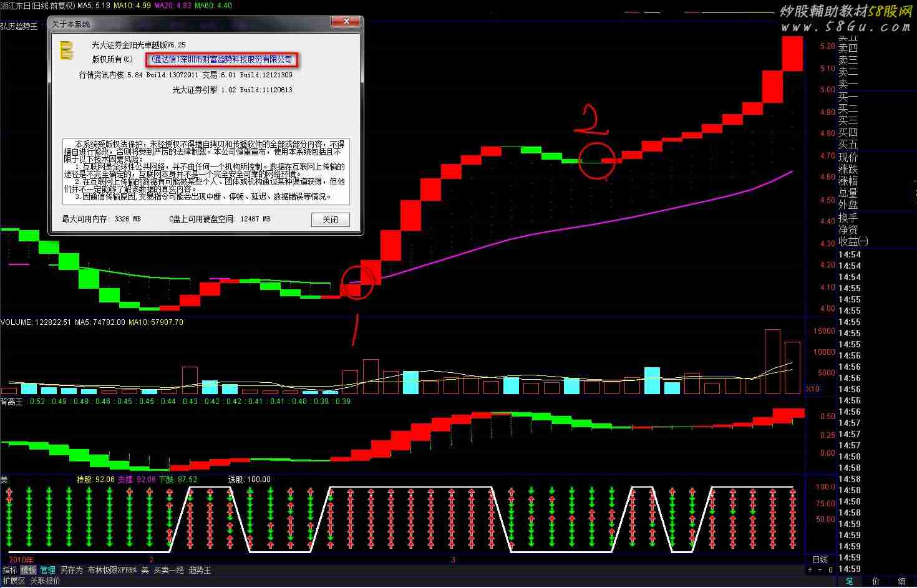The height and width of the screenshot is (588, 917).
Task: Switch to the 模板 tab
Action: [x=29, y=570]
